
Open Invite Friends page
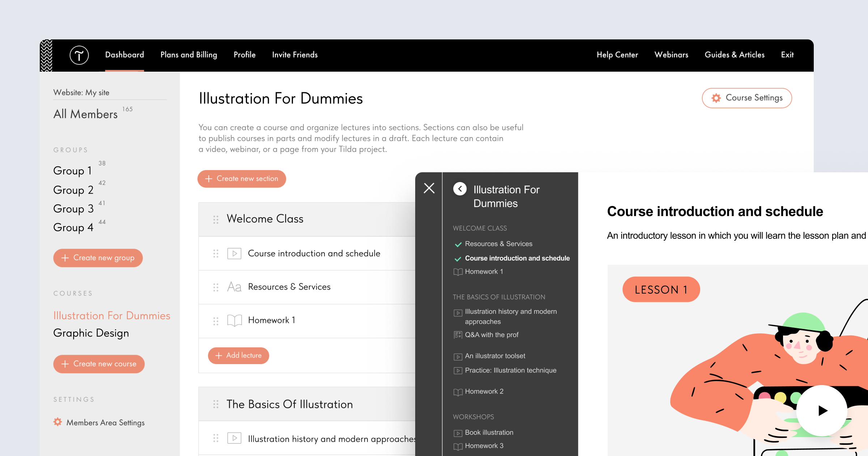(295, 55)
